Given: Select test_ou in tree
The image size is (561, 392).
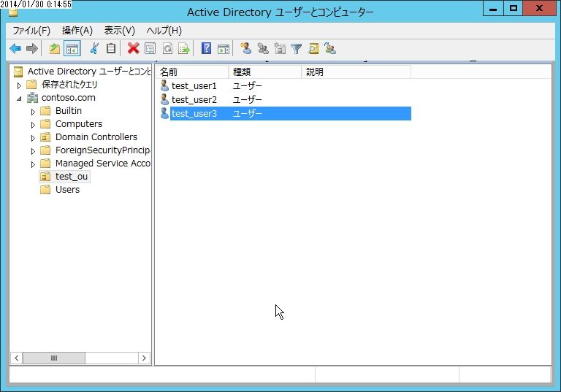Looking at the screenshot, I should coord(71,177).
